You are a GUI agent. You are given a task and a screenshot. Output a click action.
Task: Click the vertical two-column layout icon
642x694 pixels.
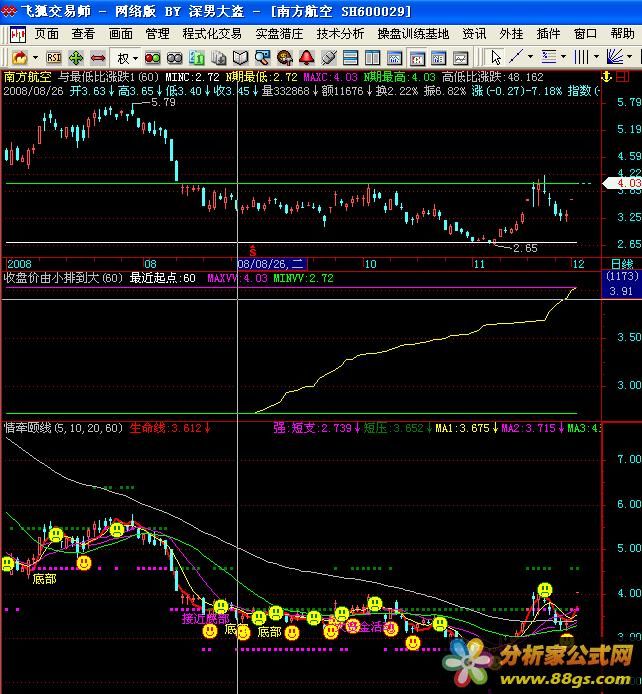pos(373,58)
